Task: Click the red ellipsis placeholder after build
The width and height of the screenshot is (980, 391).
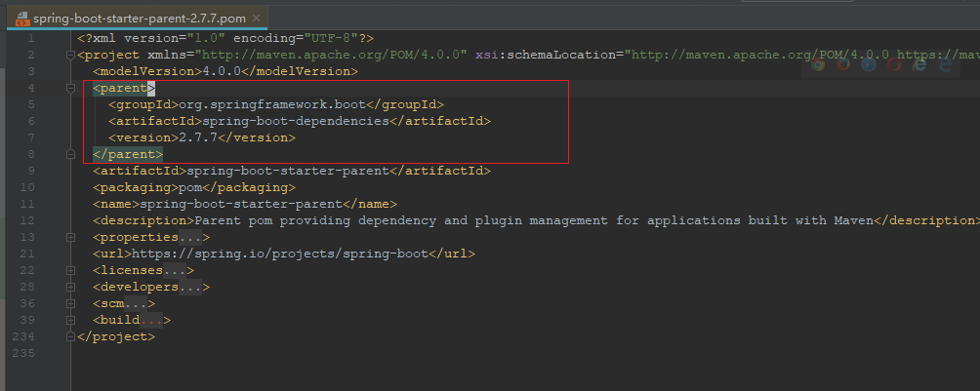Action: 152,321
